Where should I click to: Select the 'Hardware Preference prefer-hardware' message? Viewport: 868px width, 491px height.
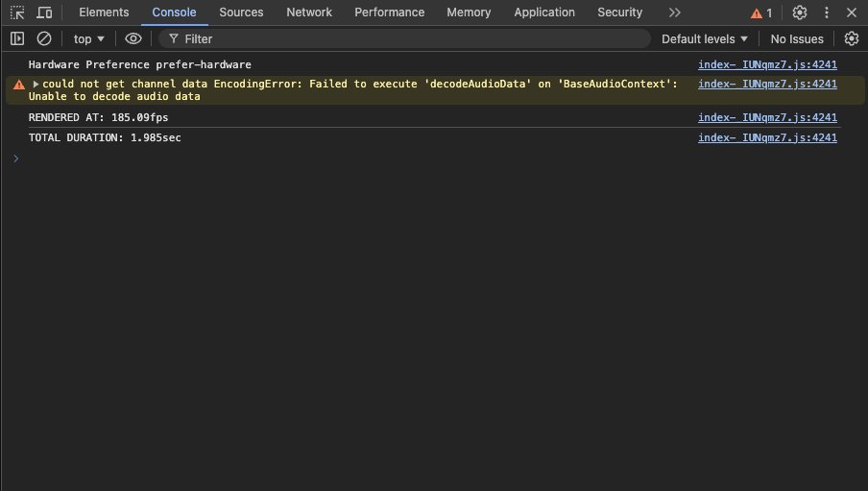[x=139, y=64]
